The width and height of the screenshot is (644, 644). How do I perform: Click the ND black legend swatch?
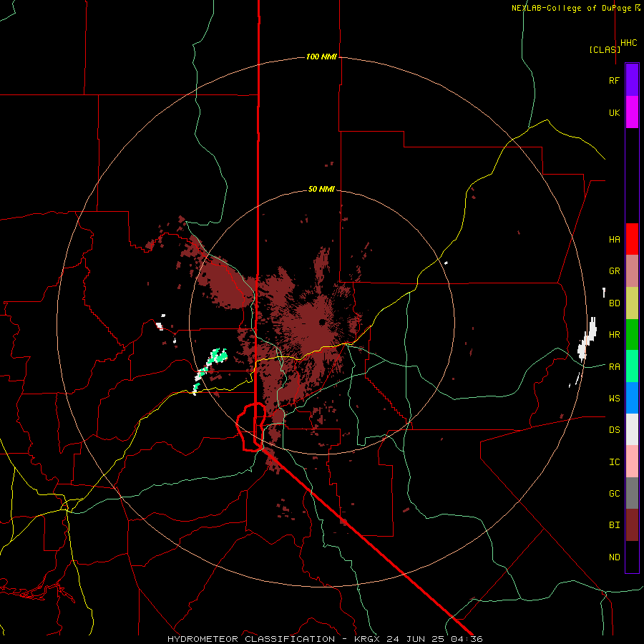pos(632,557)
